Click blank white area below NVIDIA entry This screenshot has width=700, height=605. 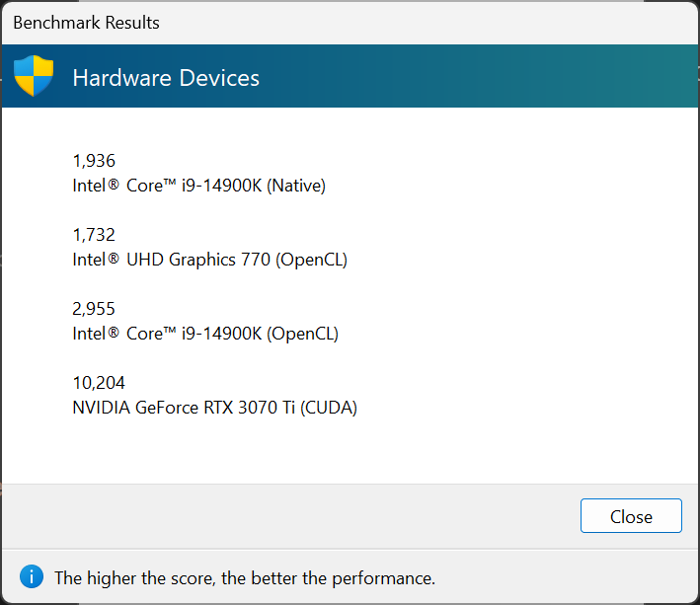coord(346,449)
